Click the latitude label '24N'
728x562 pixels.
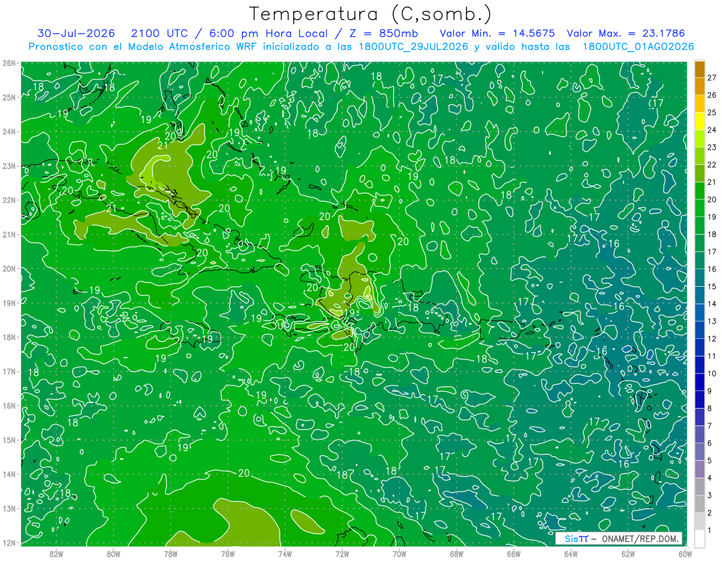coord(8,132)
